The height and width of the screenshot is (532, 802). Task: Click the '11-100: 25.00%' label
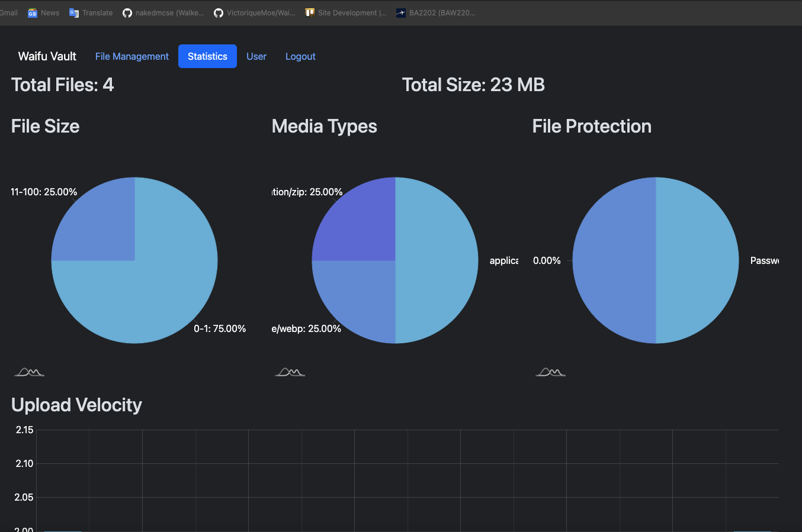(x=44, y=192)
